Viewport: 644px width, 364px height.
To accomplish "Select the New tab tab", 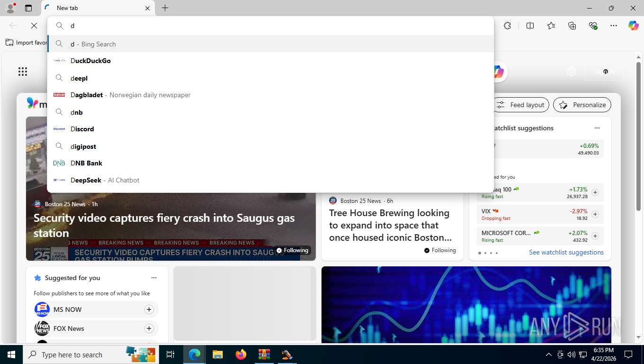I will pyautogui.click(x=98, y=8).
